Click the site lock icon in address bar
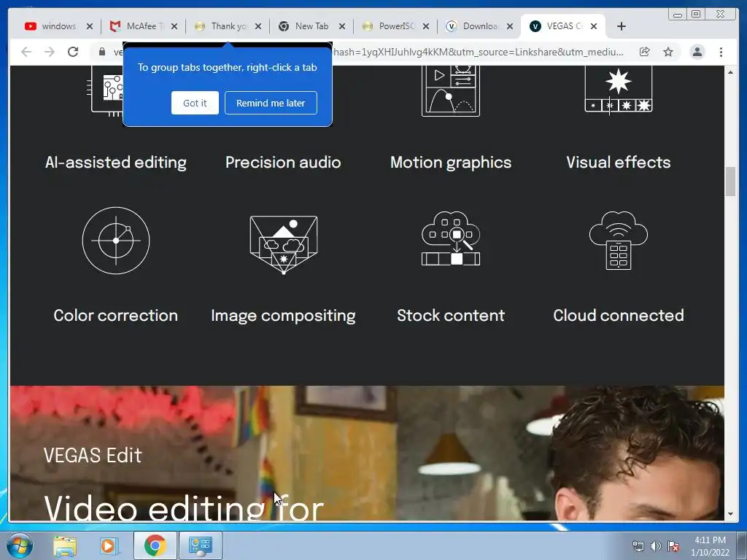This screenshot has width=747, height=560. pos(102,52)
